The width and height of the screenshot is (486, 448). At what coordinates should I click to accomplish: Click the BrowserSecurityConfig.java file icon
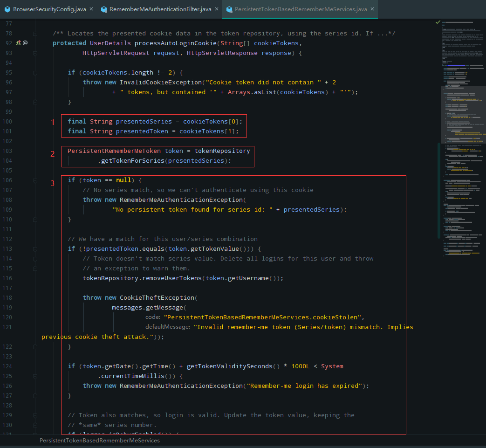coord(7,9)
